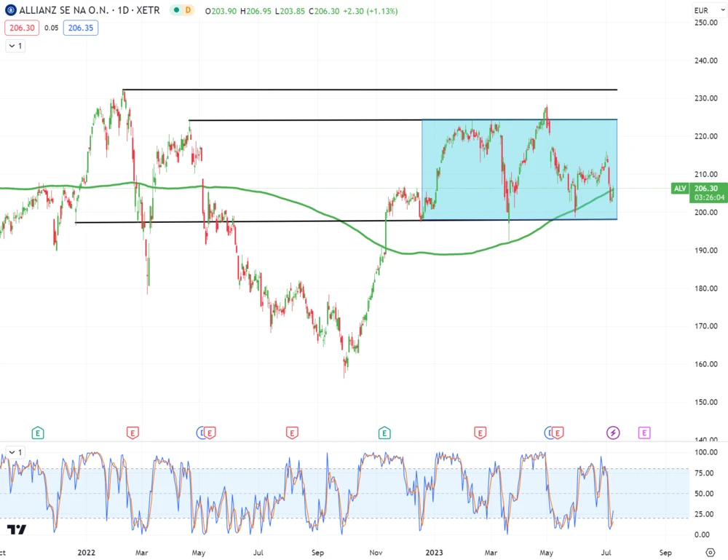Click the Allianz logo icon beside the symbol name
728x560 pixels.
(10, 10)
